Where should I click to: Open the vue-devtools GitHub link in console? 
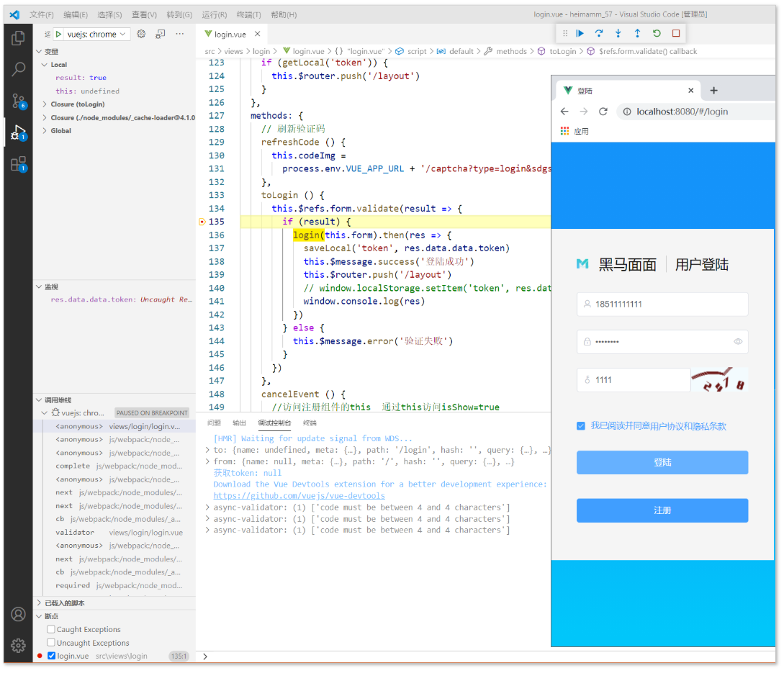[299, 495]
